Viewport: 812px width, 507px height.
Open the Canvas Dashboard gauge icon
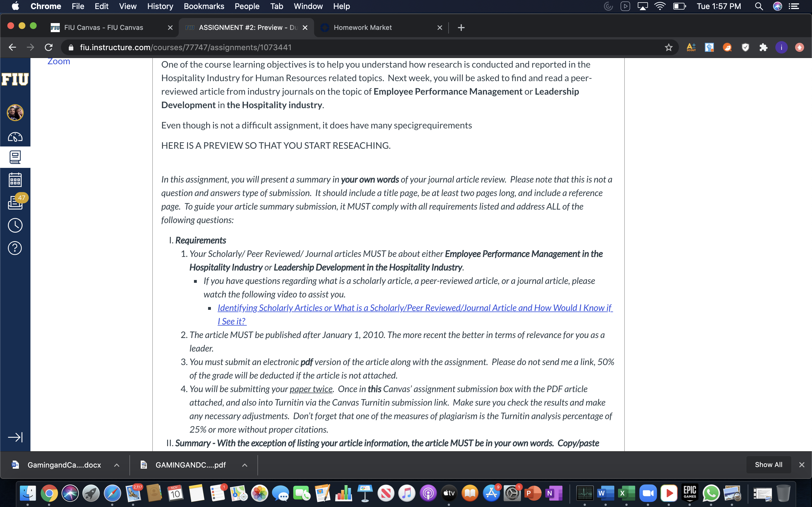(15, 137)
